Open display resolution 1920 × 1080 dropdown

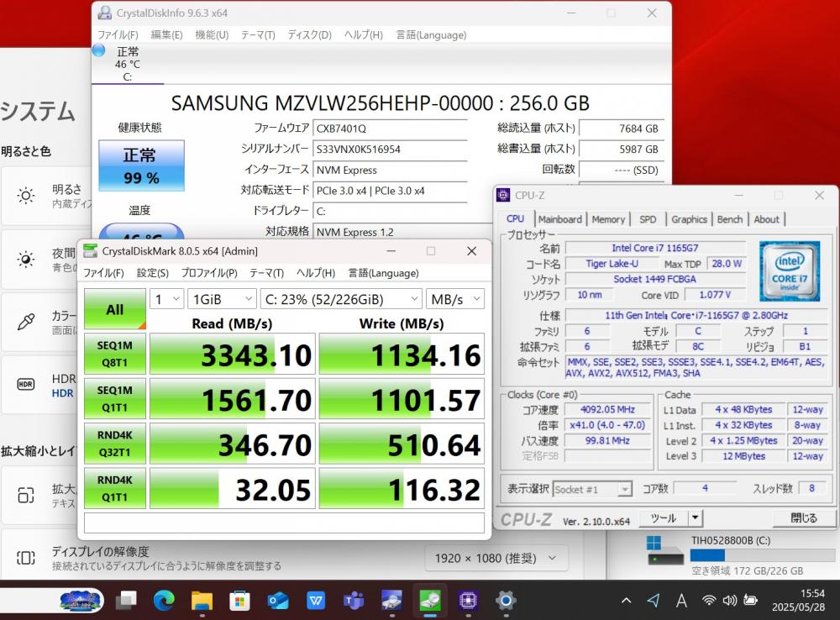tap(496, 559)
